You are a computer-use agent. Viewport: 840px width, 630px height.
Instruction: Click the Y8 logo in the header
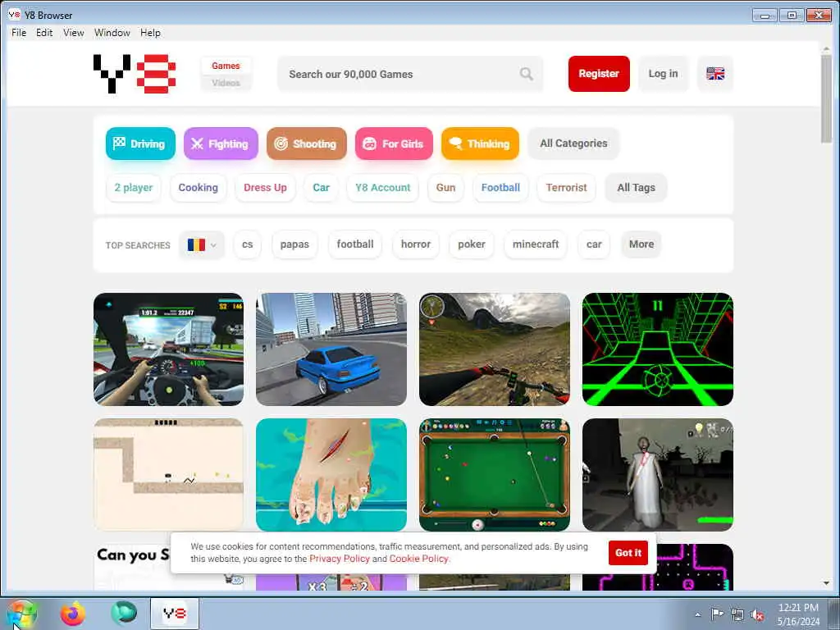135,74
